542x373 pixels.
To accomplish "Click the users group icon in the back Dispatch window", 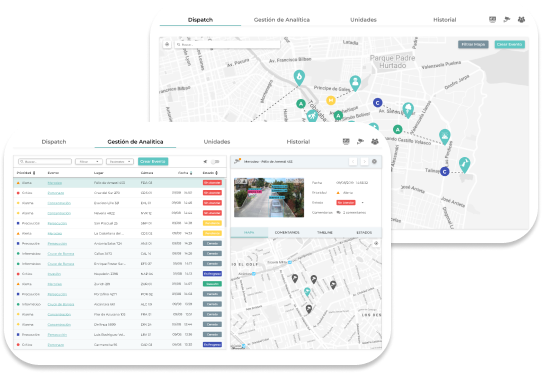I will click(521, 19).
